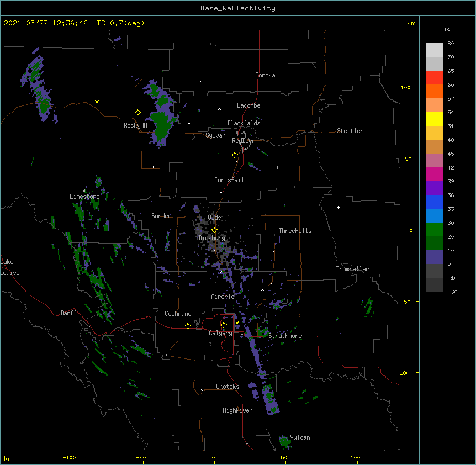Viewport: 476px width, 465px height.
Task: Click the Ponoka label
Action: (265, 75)
